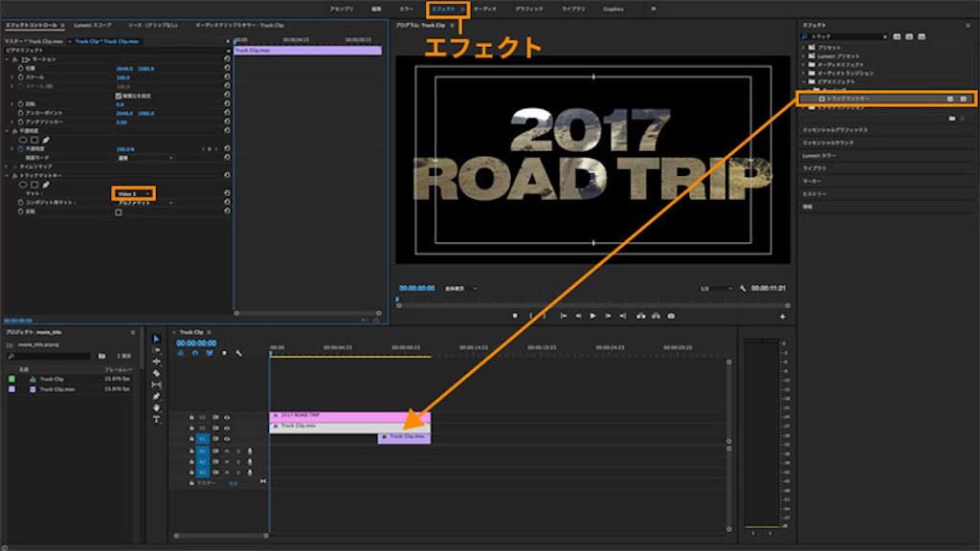980x551 pixels.
Task: Expand the Presets folder in Effects panel
Action: coord(804,48)
